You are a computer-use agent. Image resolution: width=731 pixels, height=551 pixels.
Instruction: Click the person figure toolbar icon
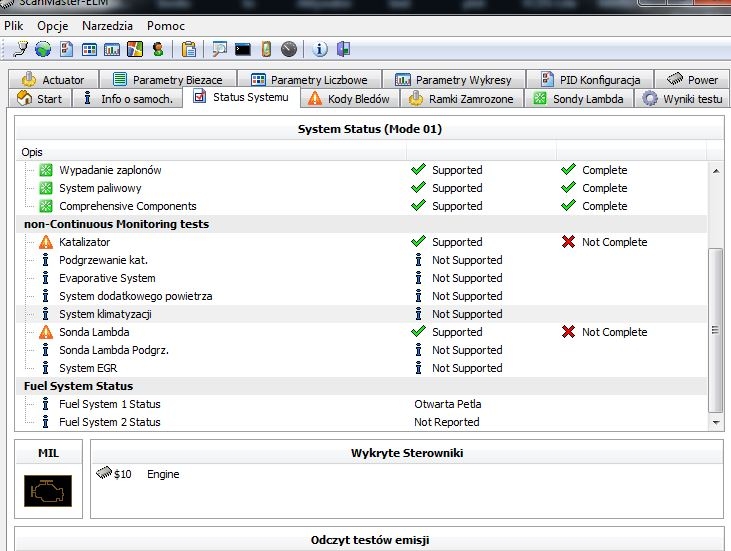point(158,49)
